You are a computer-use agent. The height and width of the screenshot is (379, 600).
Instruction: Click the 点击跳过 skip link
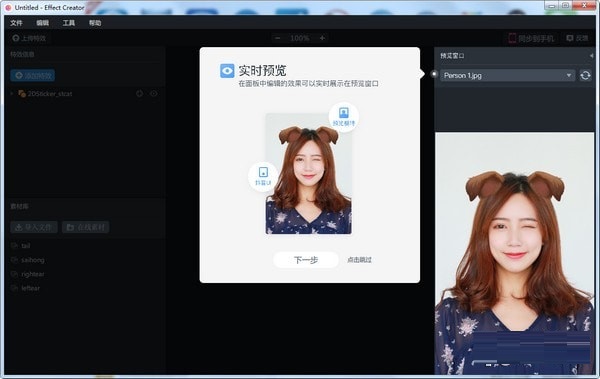[359, 260]
